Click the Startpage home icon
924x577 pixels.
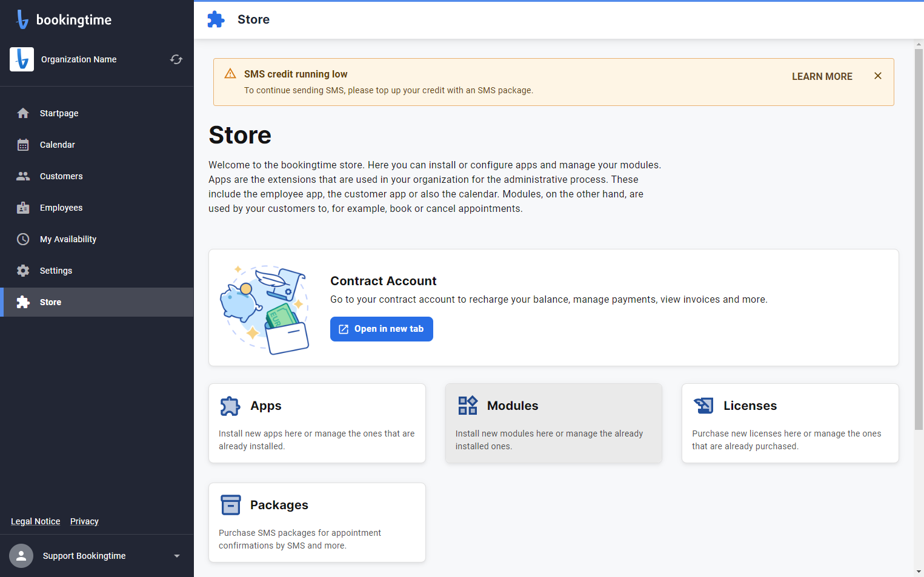coord(23,113)
